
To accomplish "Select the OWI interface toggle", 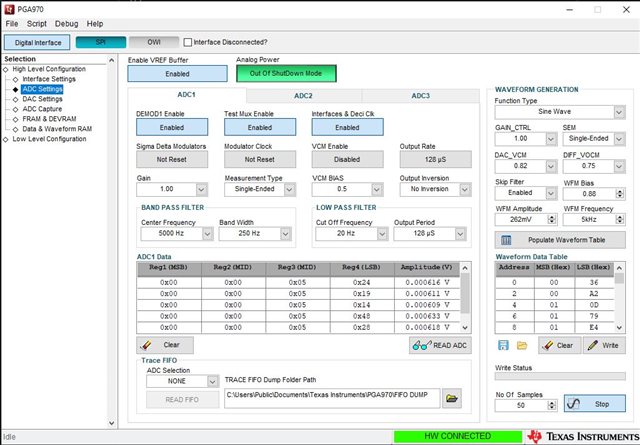I will [154, 42].
